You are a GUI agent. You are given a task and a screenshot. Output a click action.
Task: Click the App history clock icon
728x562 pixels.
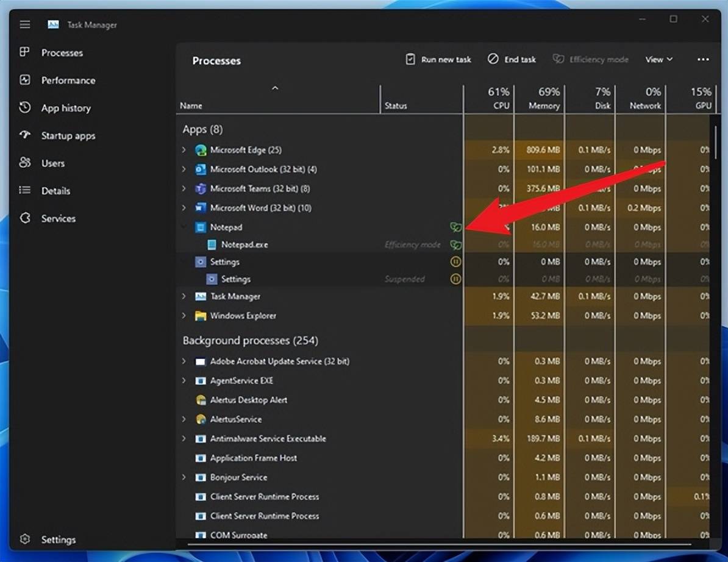click(x=25, y=108)
